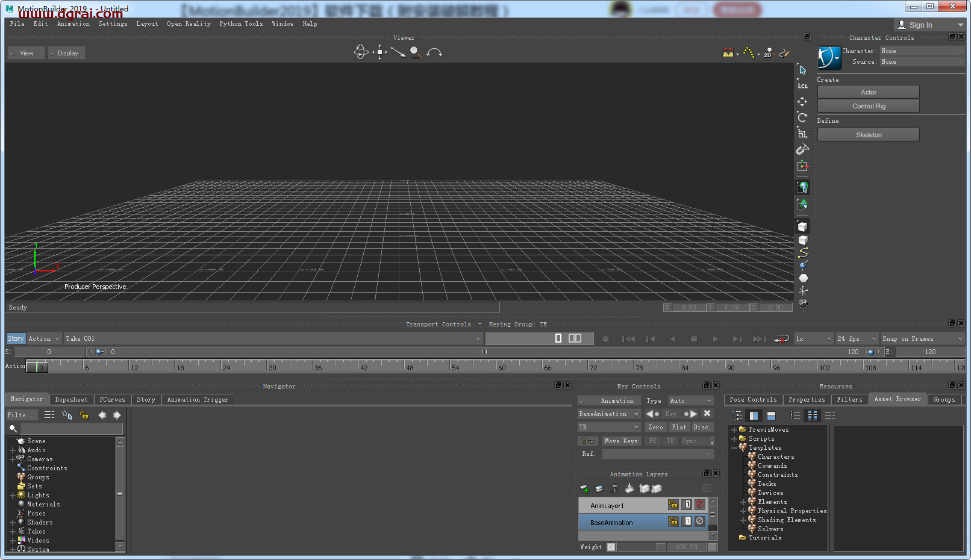Toggle IK keying mode

pyautogui.click(x=670, y=441)
